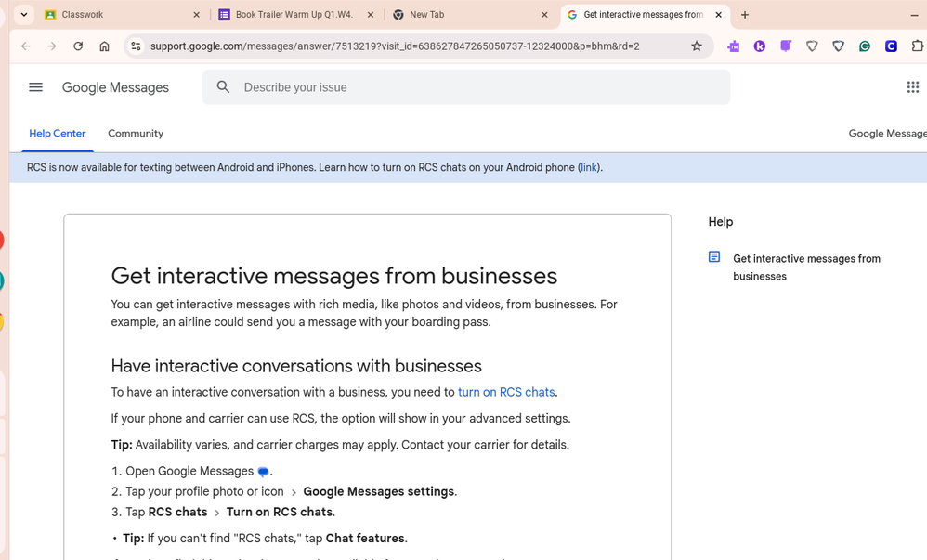Open the browser home page
The image size is (927, 560).
click(104, 46)
